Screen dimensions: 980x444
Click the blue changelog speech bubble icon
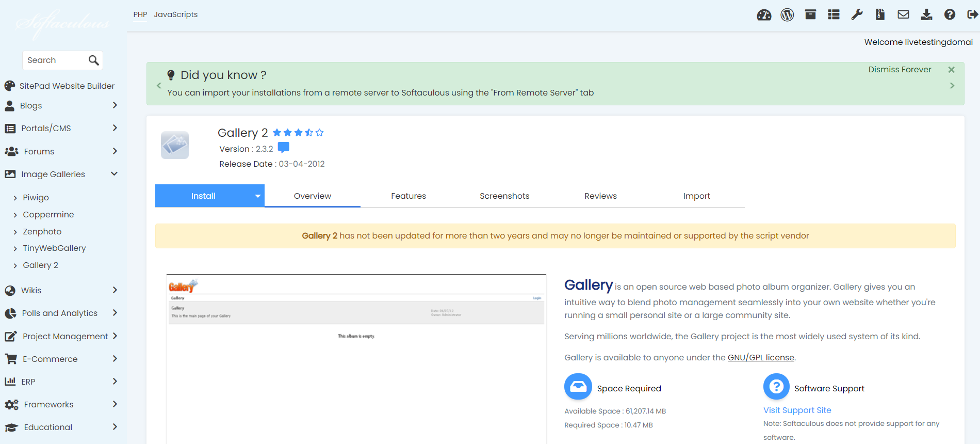(283, 148)
